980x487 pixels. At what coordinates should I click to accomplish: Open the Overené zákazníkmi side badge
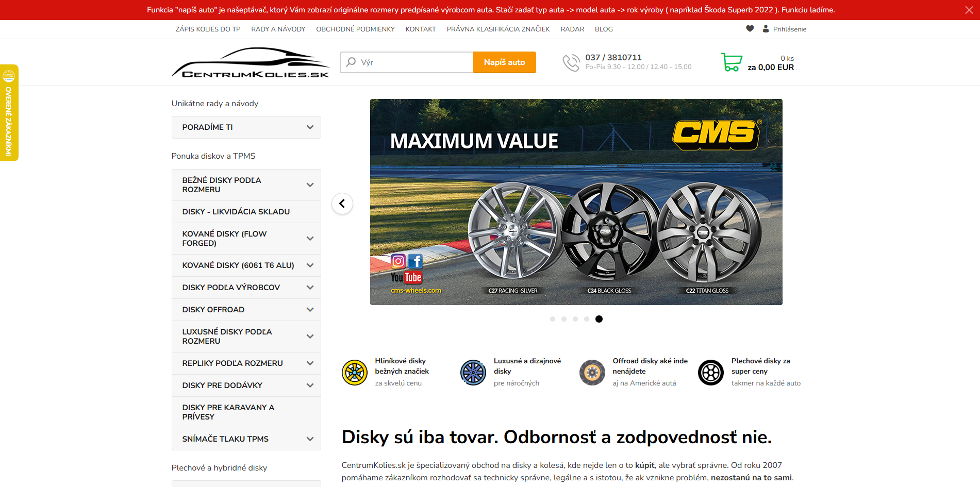(9, 113)
